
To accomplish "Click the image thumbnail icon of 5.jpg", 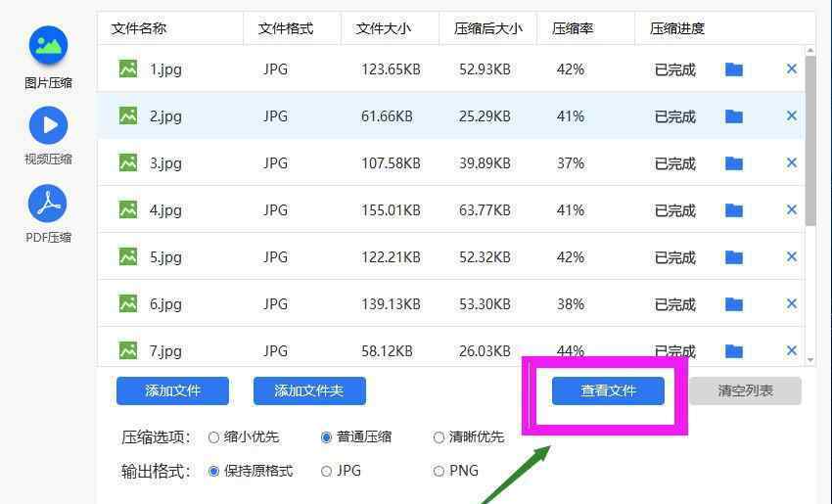I will (x=128, y=256).
